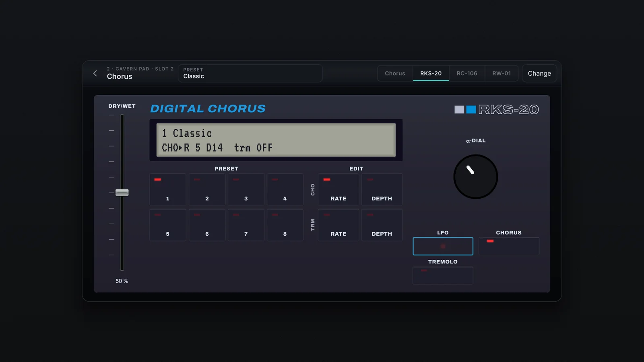Screen dimensions: 644x362
Task: Choose preset pad 8
Action: click(x=285, y=225)
